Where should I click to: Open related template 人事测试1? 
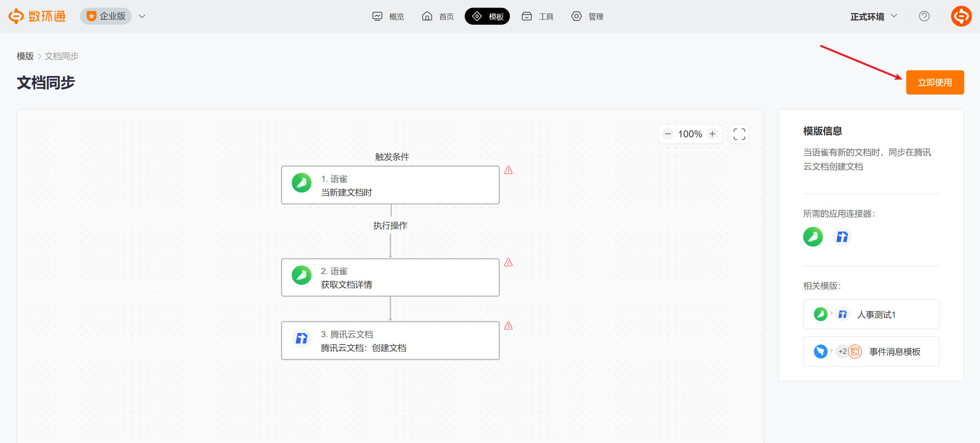871,314
